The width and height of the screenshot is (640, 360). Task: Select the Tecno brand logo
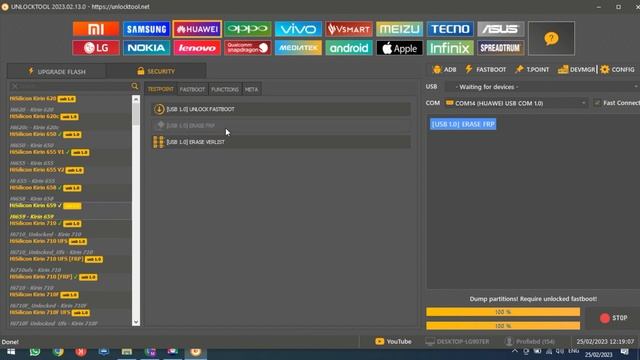(450, 29)
